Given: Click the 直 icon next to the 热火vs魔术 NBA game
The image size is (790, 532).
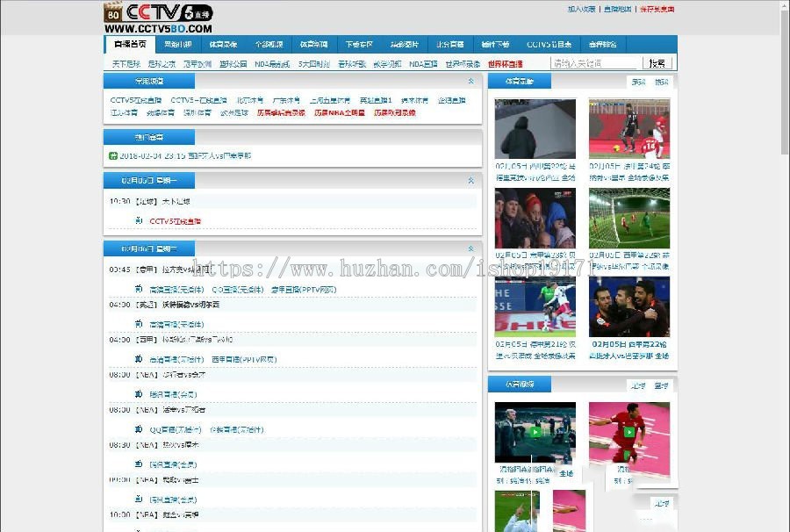Looking at the screenshot, I should 136,463.
